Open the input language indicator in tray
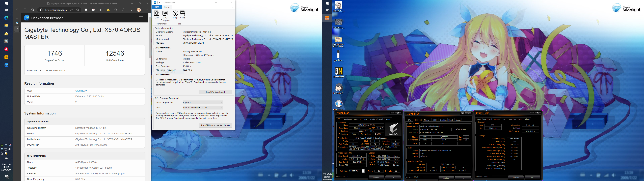Screen dimensions: 644x181 point(7,158)
